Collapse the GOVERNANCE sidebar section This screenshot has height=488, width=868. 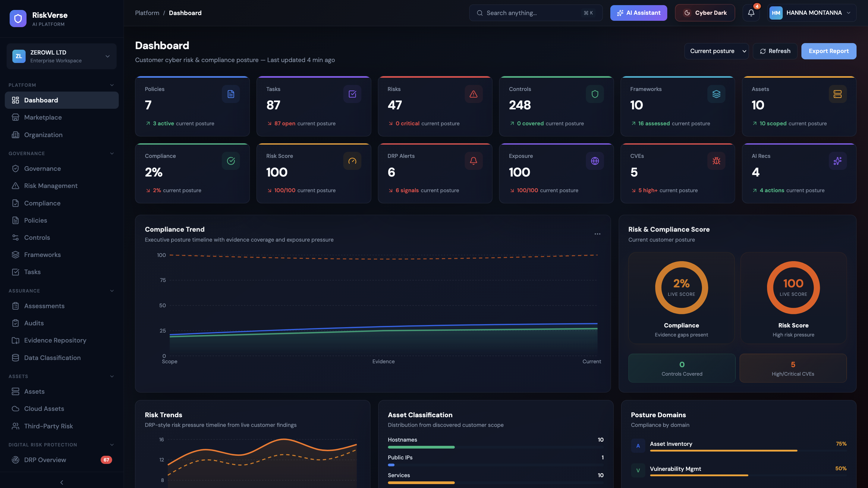click(112, 153)
